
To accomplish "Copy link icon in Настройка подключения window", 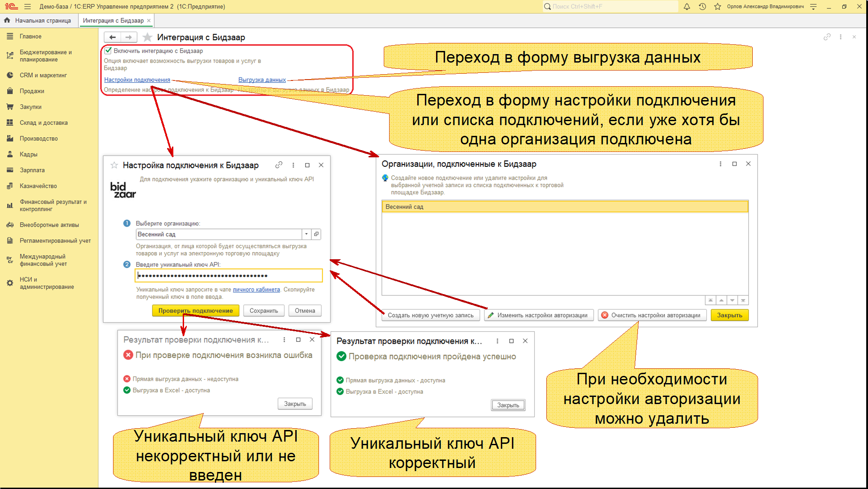I will [279, 165].
